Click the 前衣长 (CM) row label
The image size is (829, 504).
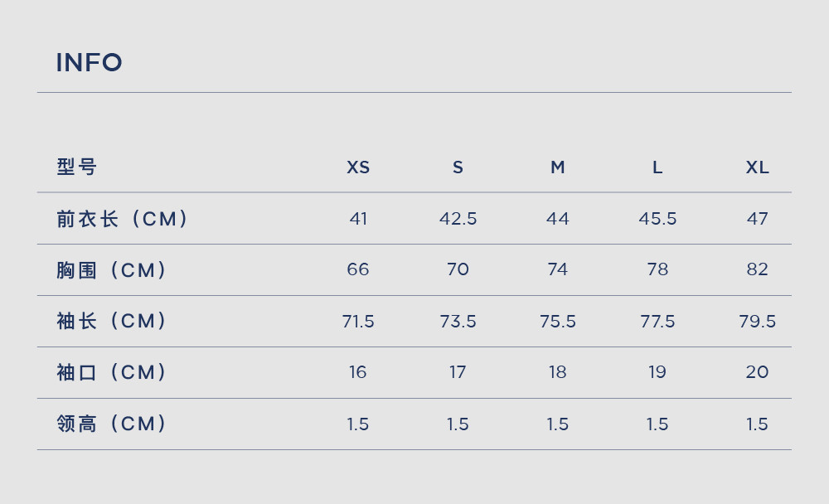[x=123, y=218]
